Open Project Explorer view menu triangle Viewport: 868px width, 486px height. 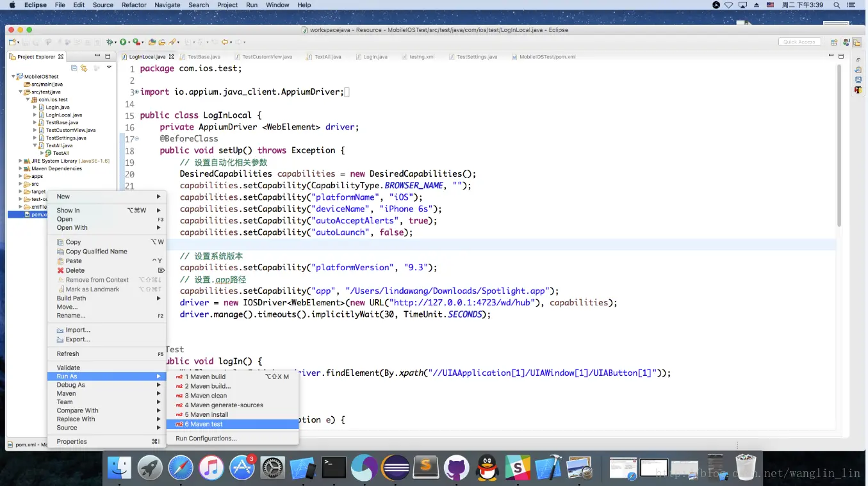pos(109,67)
